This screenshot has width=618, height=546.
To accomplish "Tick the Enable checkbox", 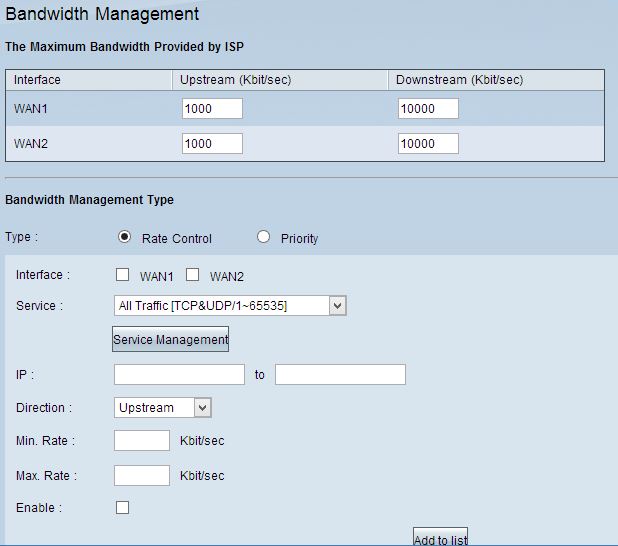I will point(122,507).
